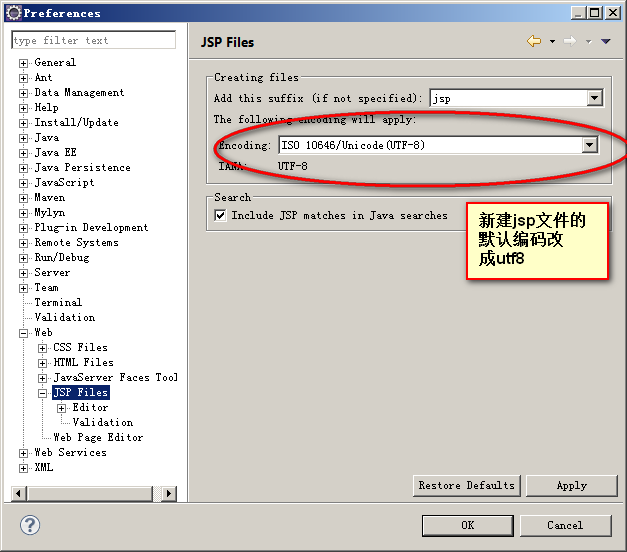627x552 pixels.
Task: Toggle Include JSP matches in Java searches
Action: click(221, 215)
